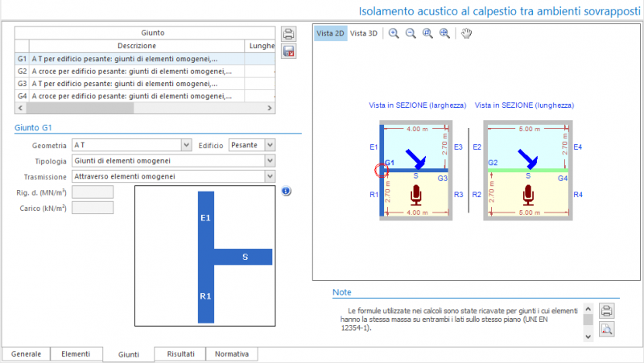This screenshot has width=644, height=363.
Task: Open the Edificio dropdown
Action: [270, 145]
